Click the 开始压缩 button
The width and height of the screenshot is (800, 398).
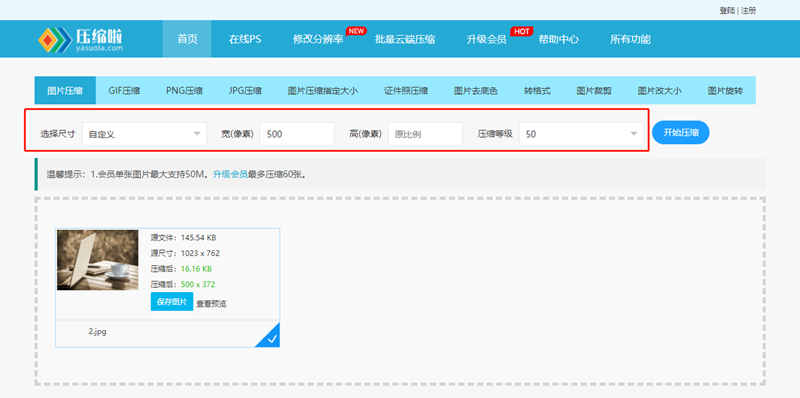point(681,133)
